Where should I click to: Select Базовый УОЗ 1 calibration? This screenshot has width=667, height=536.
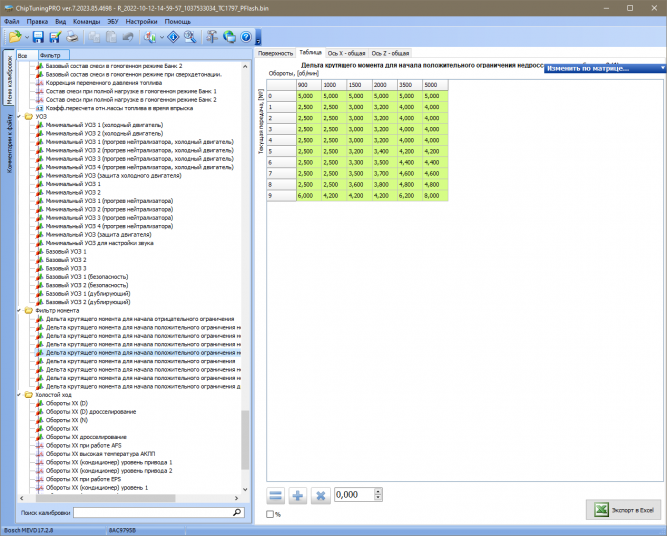[x=66, y=251]
